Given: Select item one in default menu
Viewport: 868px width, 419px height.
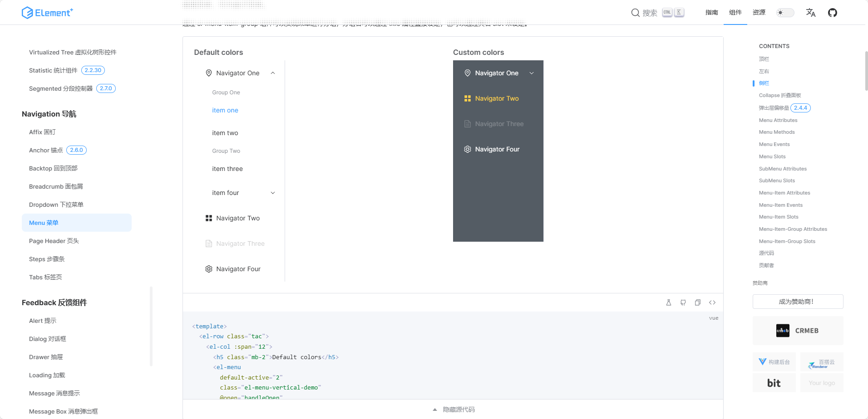Looking at the screenshot, I should [x=225, y=110].
